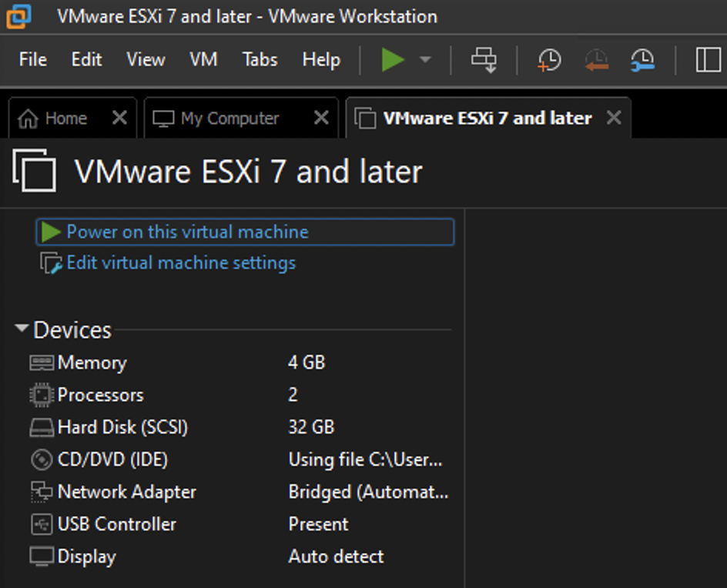Open the Snapshot Manager wrench icon
Viewport: 727px width, 588px height.
pos(642,60)
